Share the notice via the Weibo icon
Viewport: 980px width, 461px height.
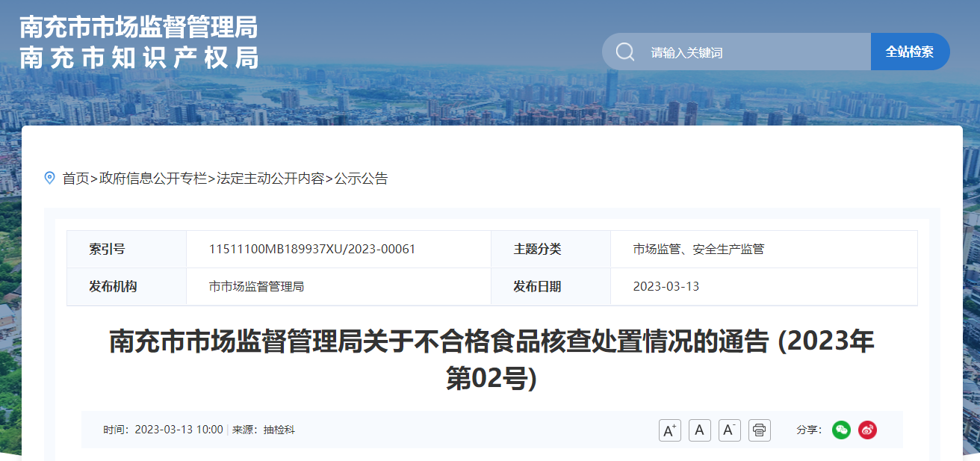point(867,430)
